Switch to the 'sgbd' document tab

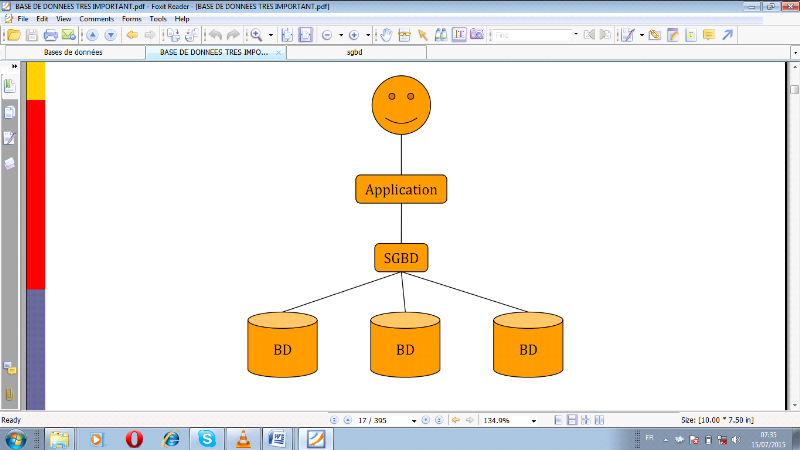[355, 52]
